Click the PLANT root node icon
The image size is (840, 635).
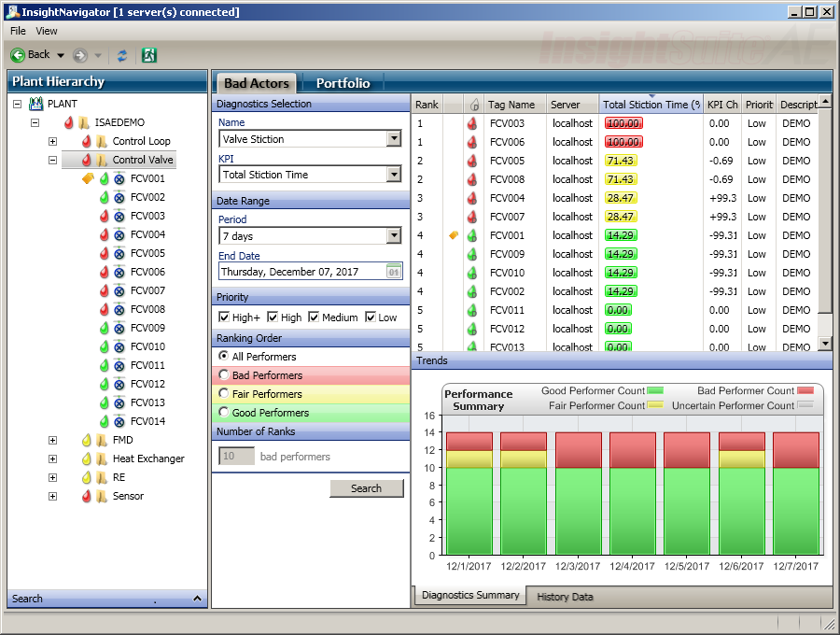pos(35,104)
